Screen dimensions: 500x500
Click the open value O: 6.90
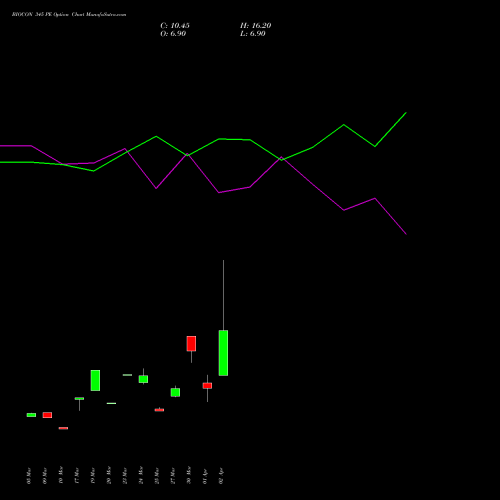tap(173, 34)
